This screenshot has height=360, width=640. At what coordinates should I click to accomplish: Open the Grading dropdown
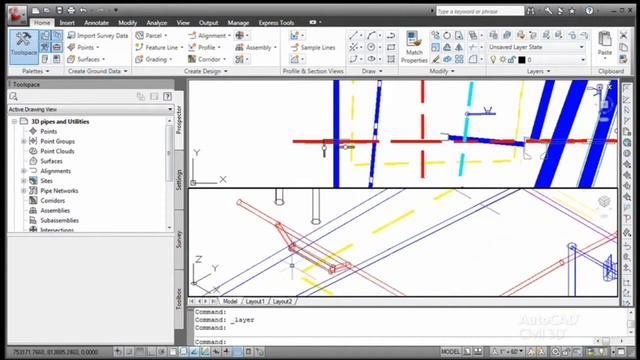pyautogui.click(x=154, y=59)
